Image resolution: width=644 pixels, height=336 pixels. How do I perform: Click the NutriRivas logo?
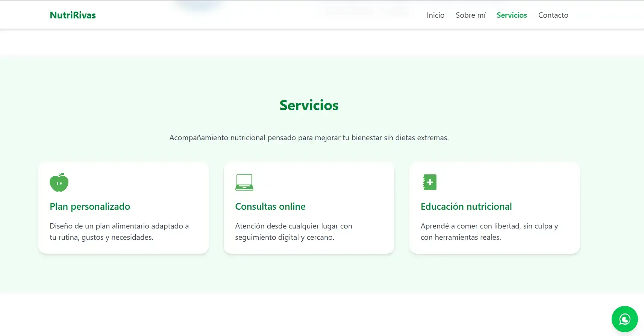click(x=73, y=15)
